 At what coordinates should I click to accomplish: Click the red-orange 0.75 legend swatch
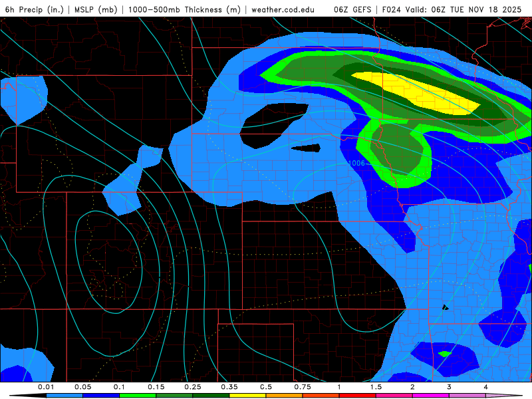tap(321, 396)
